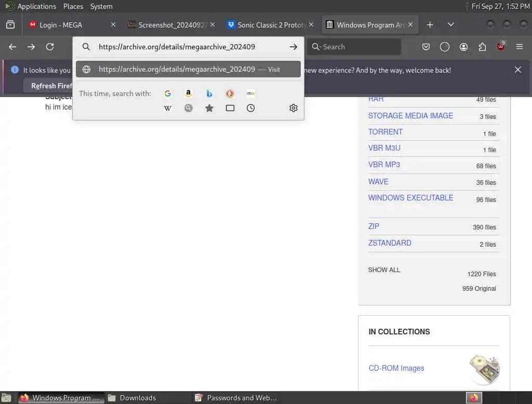Open WINDOWS EXECUTABLE download link
The height and width of the screenshot is (404, 532).
pos(410,198)
